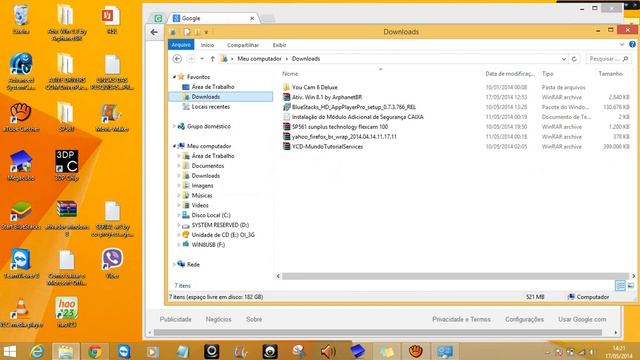Launch VLC media player from the desktop
Screen dimensions: 640x360
(21, 313)
